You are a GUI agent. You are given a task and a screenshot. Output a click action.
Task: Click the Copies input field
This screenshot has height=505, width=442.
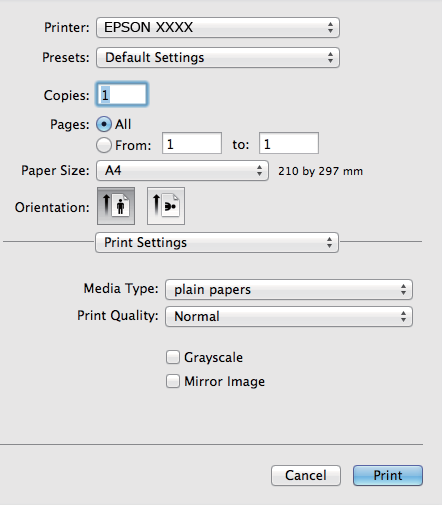point(122,95)
